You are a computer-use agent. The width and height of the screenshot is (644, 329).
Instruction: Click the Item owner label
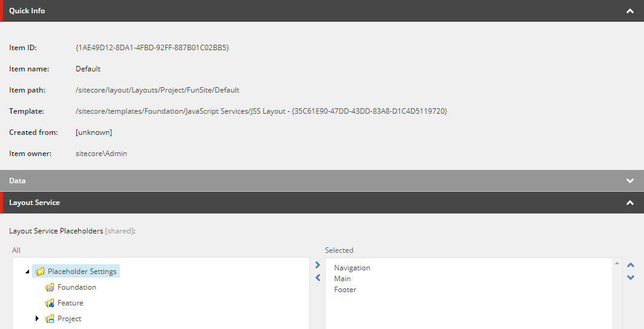[30, 154]
